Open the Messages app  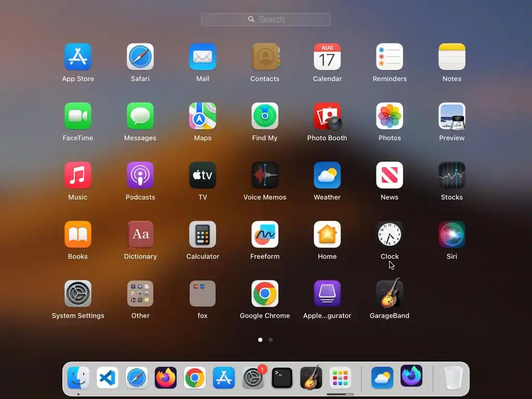140,116
